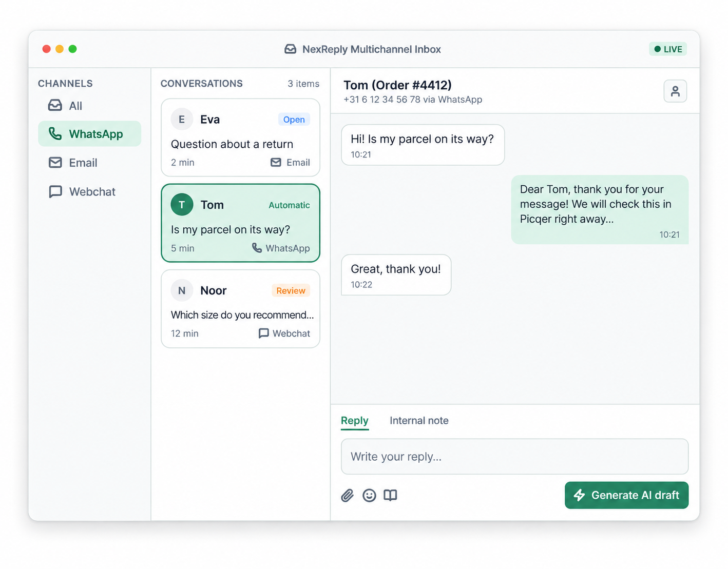728x569 pixels.
Task: Click the Open status badge on Eva
Action: pyautogui.click(x=294, y=120)
